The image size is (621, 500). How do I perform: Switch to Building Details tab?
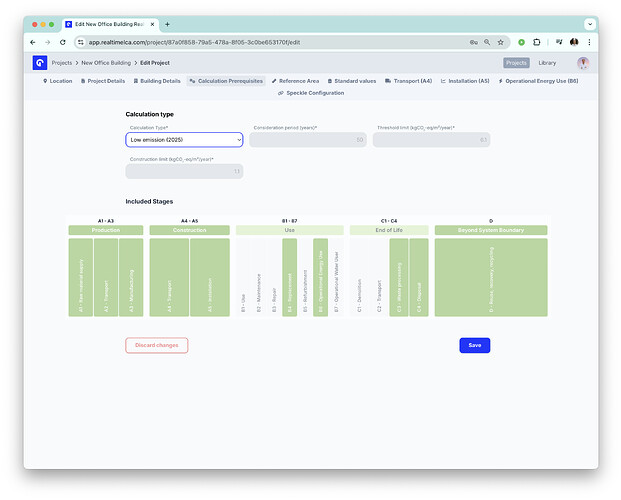(x=157, y=81)
